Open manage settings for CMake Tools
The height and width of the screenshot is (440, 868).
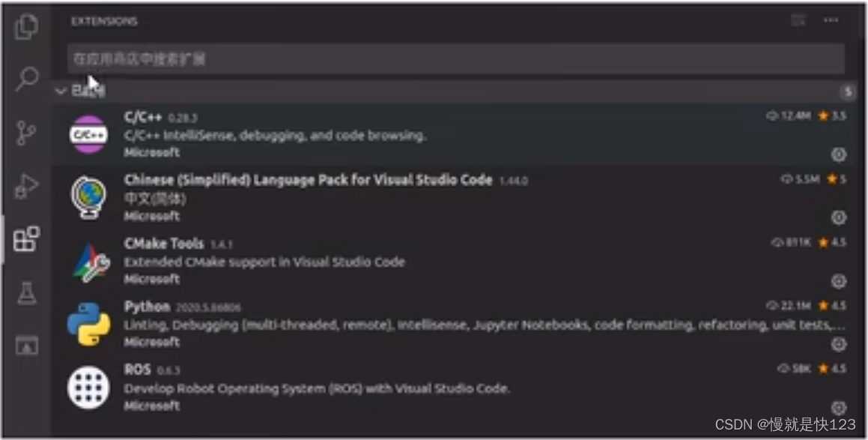point(837,281)
